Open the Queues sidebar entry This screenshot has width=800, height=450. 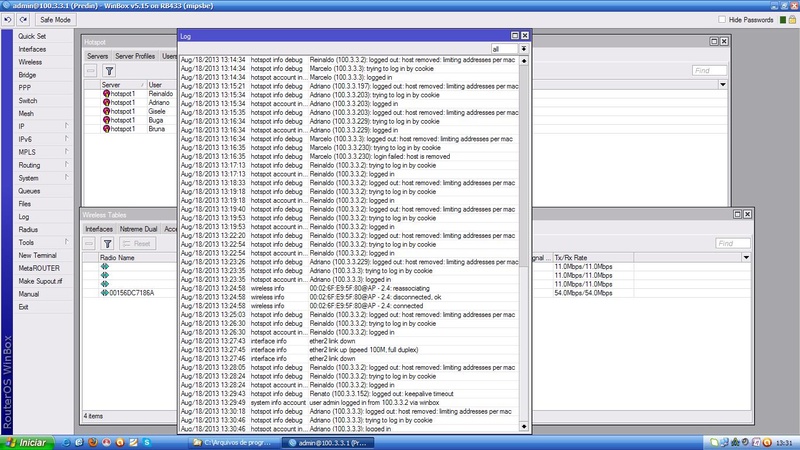tap(29, 191)
